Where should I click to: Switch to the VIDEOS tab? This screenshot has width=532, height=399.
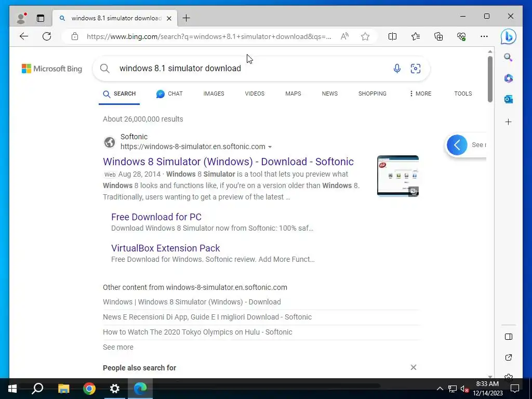tap(255, 94)
